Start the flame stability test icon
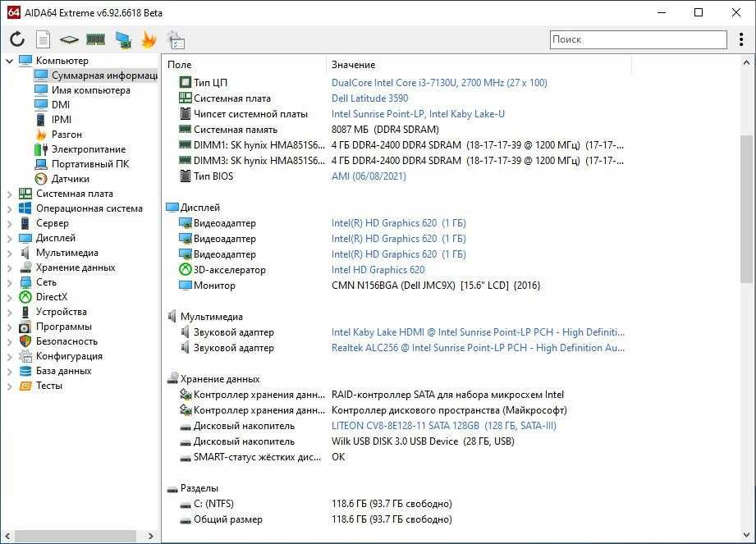 [149, 39]
